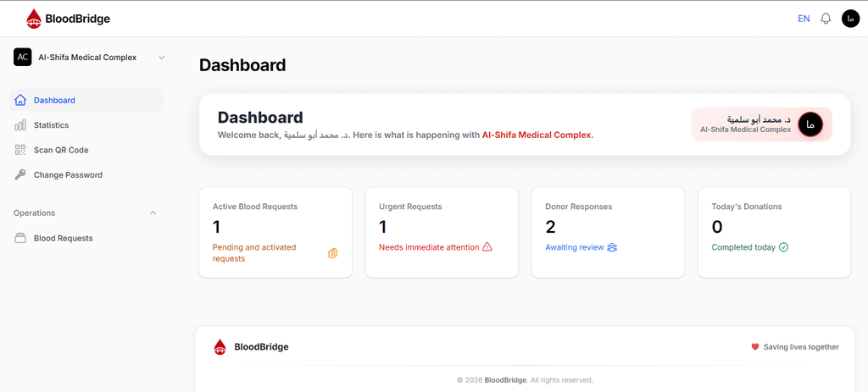Switch language using the EN toggle
This screenshot has height=392, width=868.
pos(804,19)
